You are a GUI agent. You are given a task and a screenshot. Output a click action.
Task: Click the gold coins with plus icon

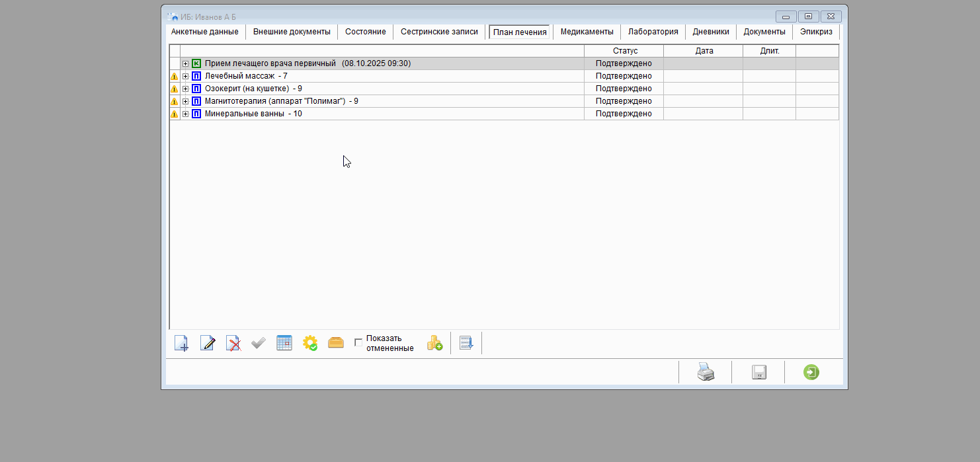[434, 343]
